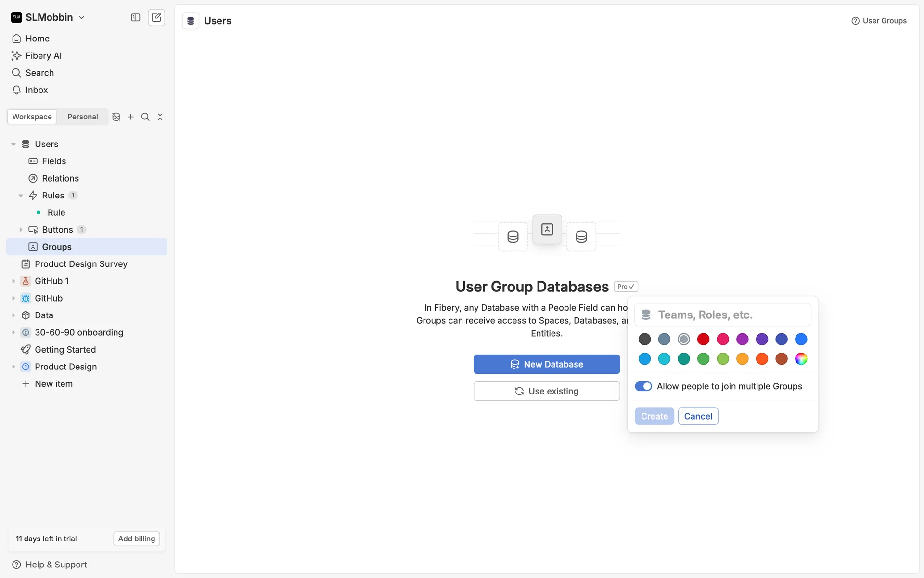Toggle the sidebar panel icon
Image resolution: width=924 pixels, height=578 pixels.
click(136, 17)
